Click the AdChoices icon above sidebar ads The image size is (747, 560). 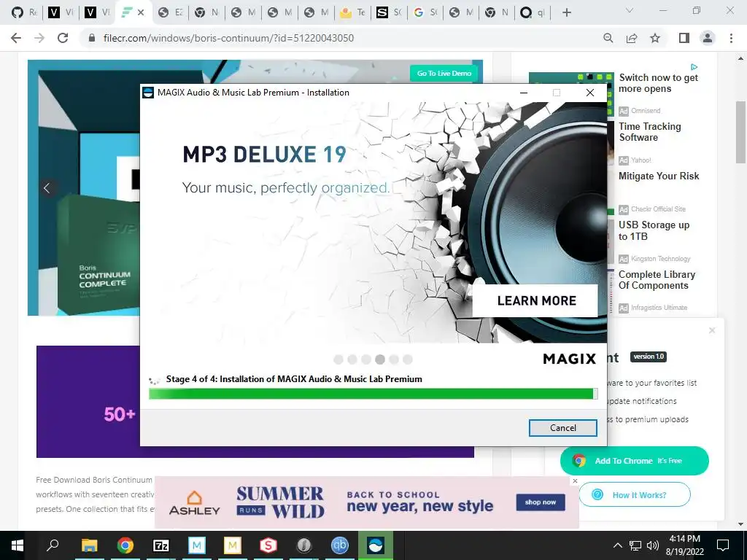pyautogui.click(x=694, y=67)
